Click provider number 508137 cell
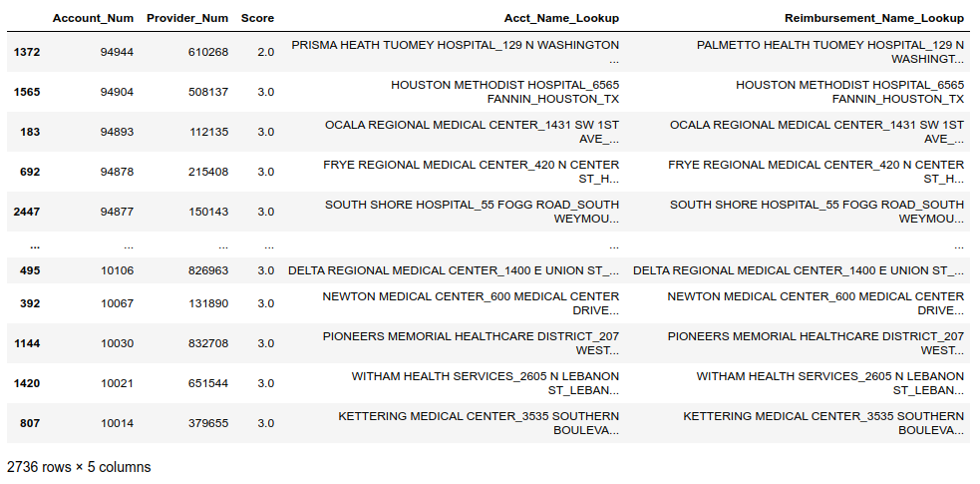Image resolution: width=980 pixels, height=484 pixels. 208,92
